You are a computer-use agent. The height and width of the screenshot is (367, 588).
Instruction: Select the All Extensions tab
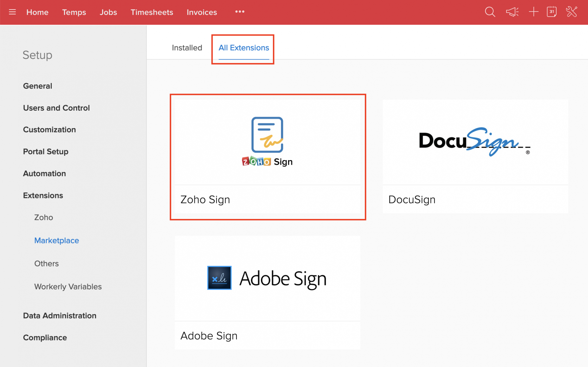pos(244,48)
